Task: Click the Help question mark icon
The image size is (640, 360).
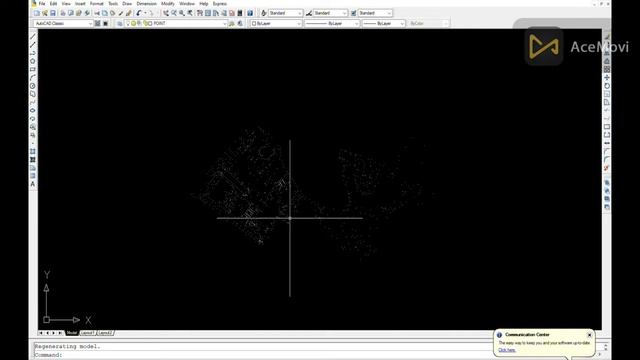Action: tap(250, 13)
